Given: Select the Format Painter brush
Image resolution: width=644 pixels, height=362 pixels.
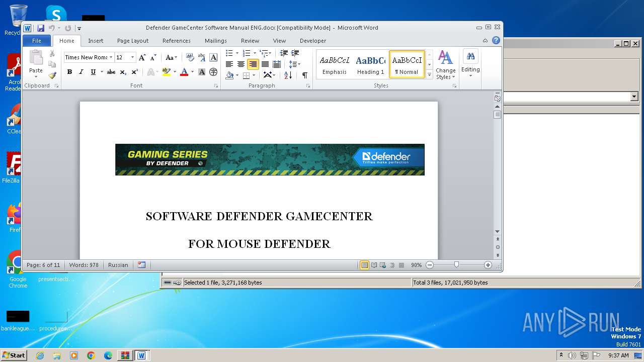Looking at the screenshot, I should coord(52,75).
